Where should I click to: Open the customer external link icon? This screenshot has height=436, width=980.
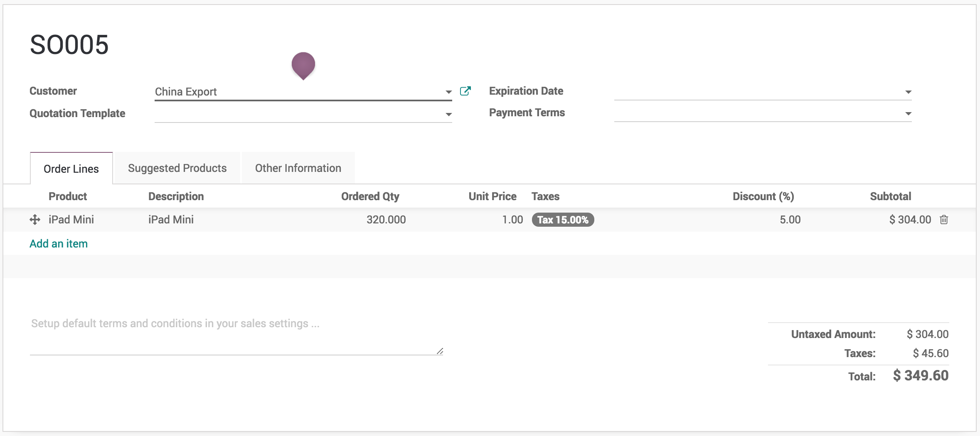point(465,91)
